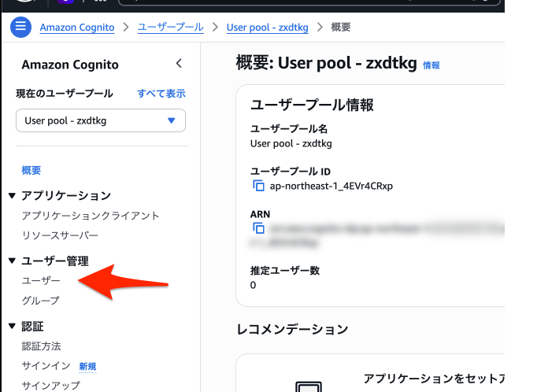Viewport: 537px width, 392px height.
Task: Click 概要 at end of breadcrumb
Action: (341, 27)
